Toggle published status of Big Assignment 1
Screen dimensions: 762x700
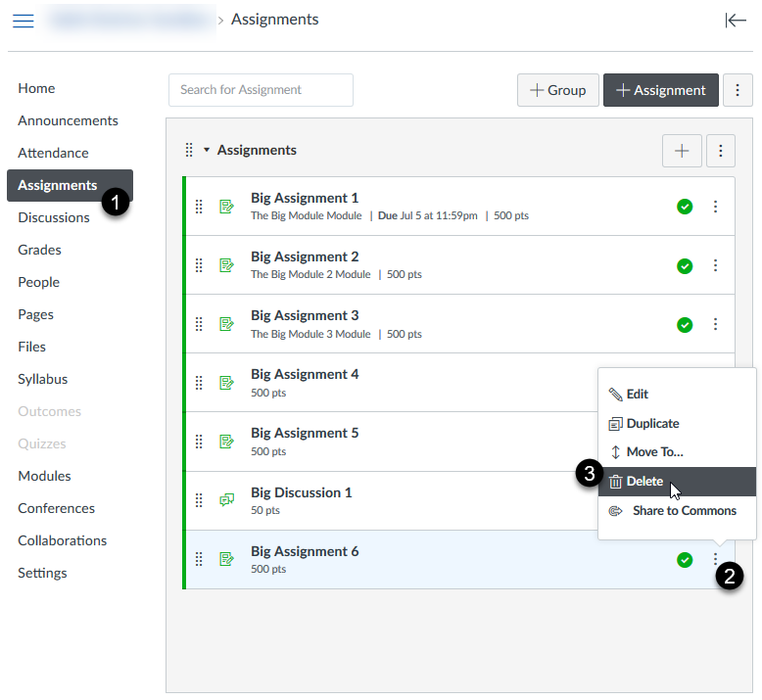685,207
